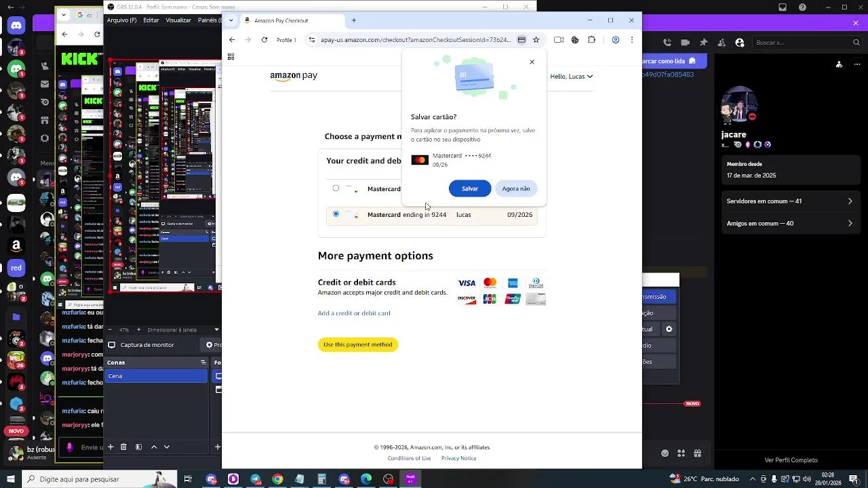
Task: Expand the Hello, Lucas account dropdown
Action: click(x=571, y=77)
